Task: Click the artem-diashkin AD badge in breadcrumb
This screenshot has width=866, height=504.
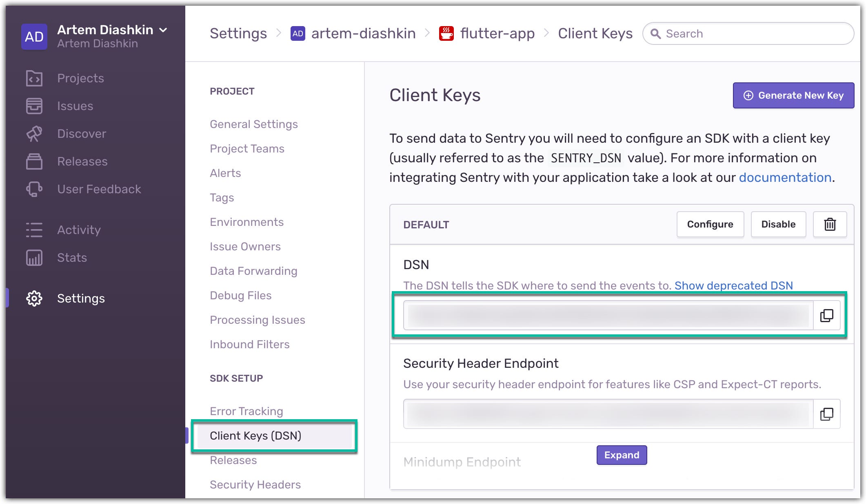Action: 298,33
